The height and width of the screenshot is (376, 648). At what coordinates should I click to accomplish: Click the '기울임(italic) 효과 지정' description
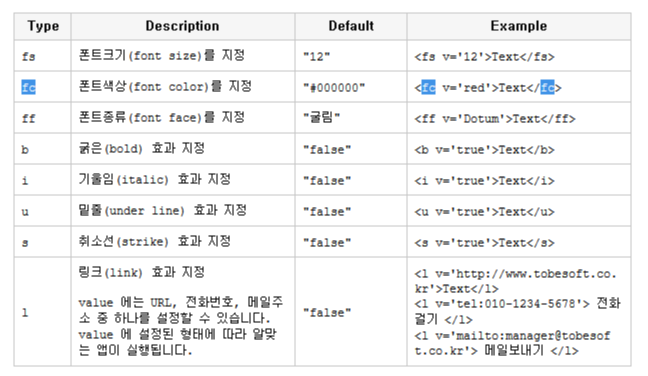click(x=155, y=179)
